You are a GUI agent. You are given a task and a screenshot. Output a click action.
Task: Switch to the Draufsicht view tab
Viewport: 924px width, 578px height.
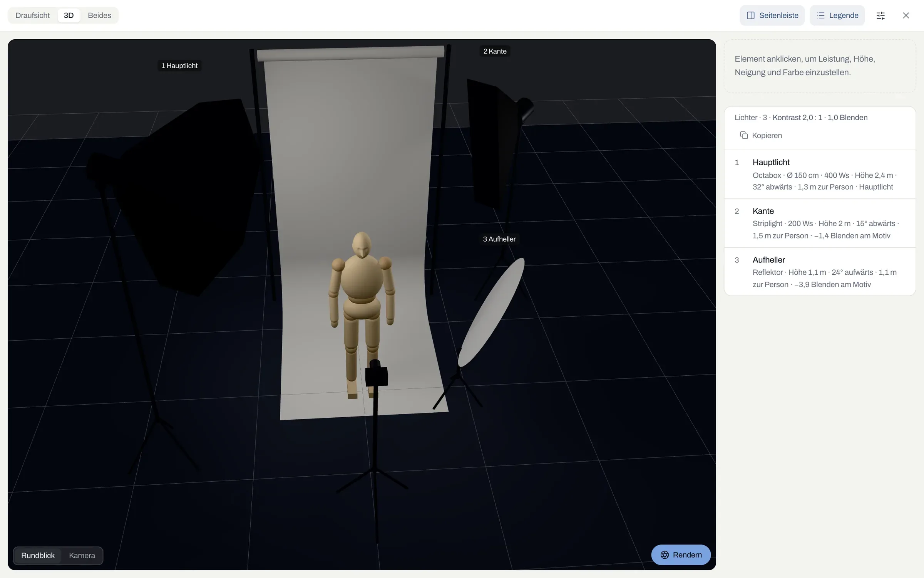(32, 15)
